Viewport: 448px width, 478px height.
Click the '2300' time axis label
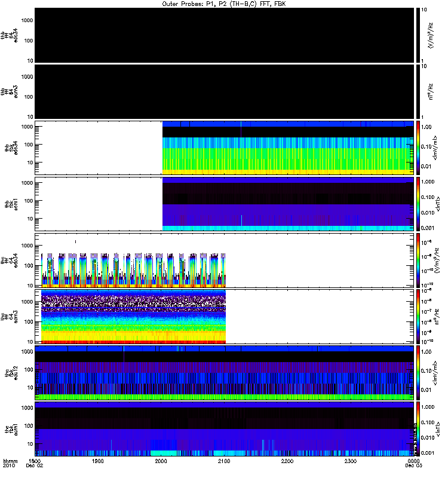coord(351,461)
